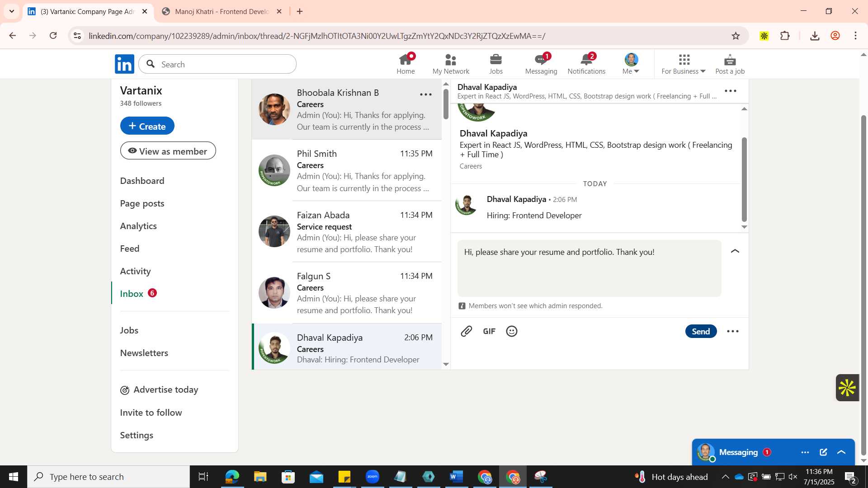Open Jobs in Vartanix sidebar
The width and height of the screenshot is (868, 488).
[129, 330]
